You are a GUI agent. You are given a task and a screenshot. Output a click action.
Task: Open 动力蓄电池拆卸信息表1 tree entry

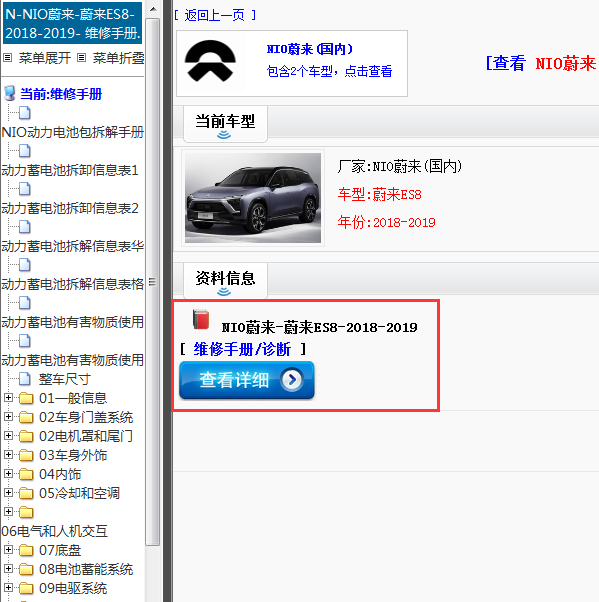tap(69, 170)
